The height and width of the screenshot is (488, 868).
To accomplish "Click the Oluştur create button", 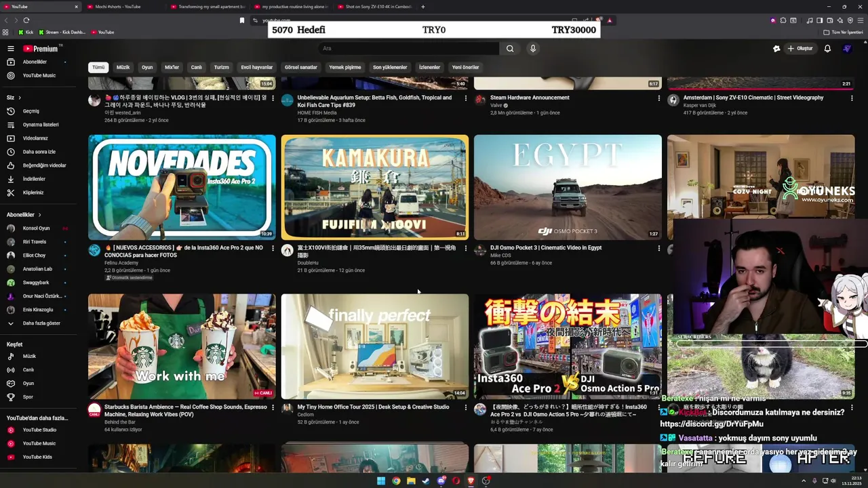I will (x=800, y=49).
